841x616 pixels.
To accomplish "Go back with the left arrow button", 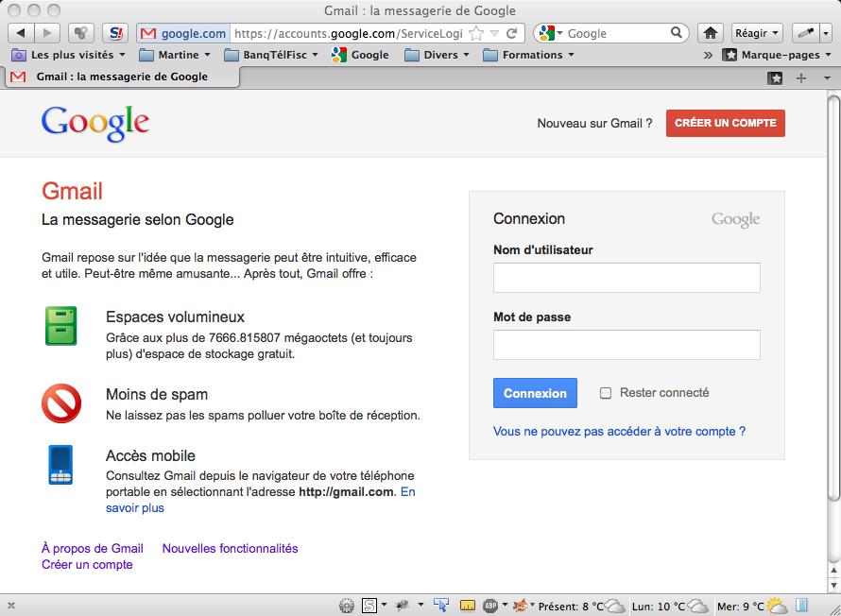I will 21,33.
